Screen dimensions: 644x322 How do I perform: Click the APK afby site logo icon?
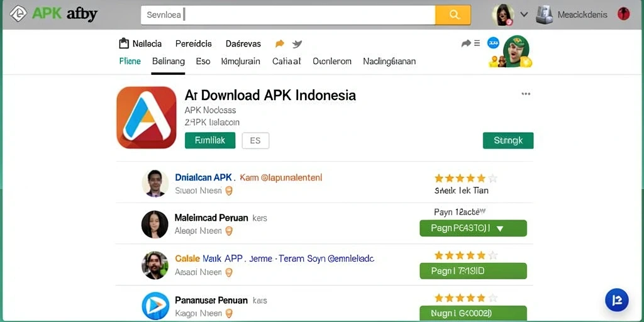[18, 14]
